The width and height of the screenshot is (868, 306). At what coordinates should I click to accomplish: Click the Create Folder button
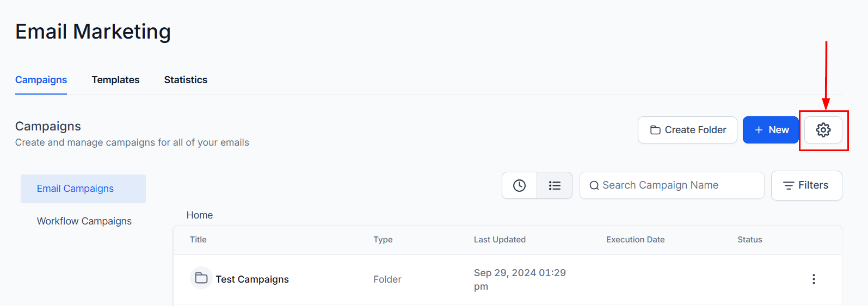coord(687,130)
